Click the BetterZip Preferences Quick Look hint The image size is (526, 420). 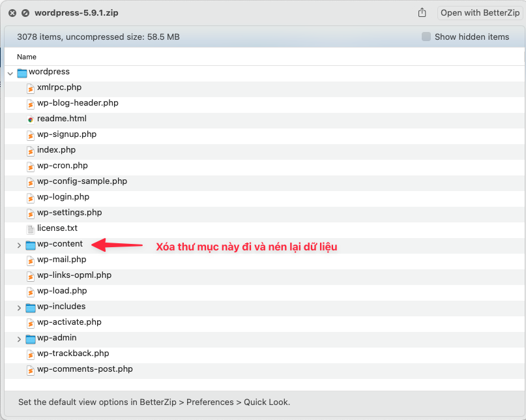pyautogui.click(x=154, y=402)
